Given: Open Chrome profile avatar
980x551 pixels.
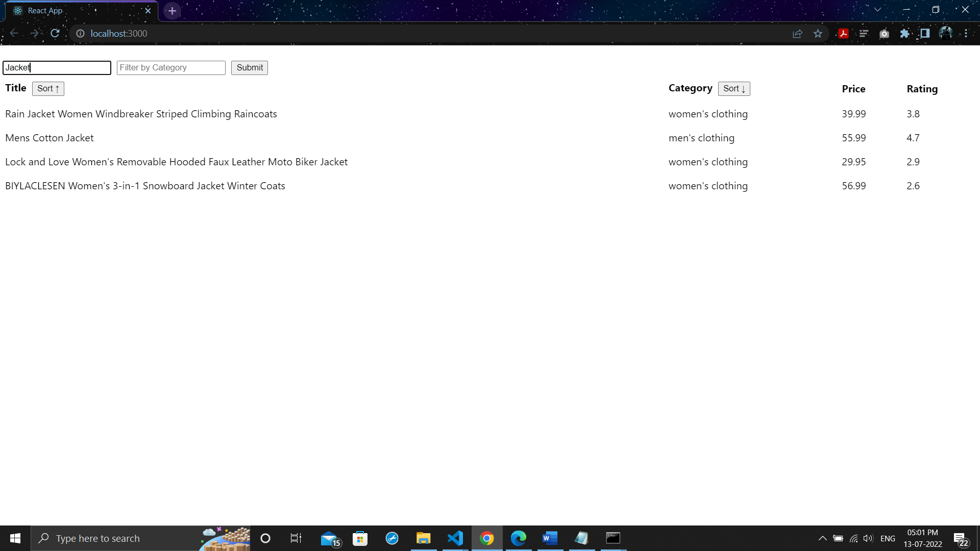Looking at the screenshot, I should coord(945,34).
